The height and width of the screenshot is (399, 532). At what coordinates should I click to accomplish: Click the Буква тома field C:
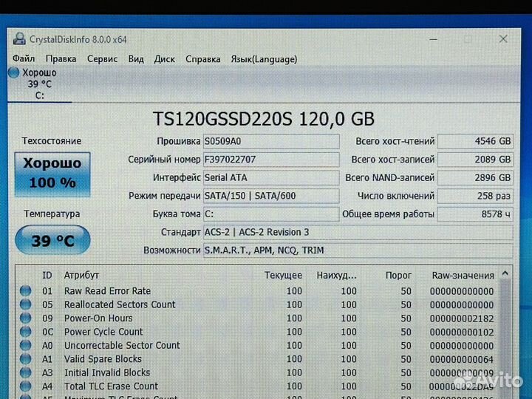[271, 214]
